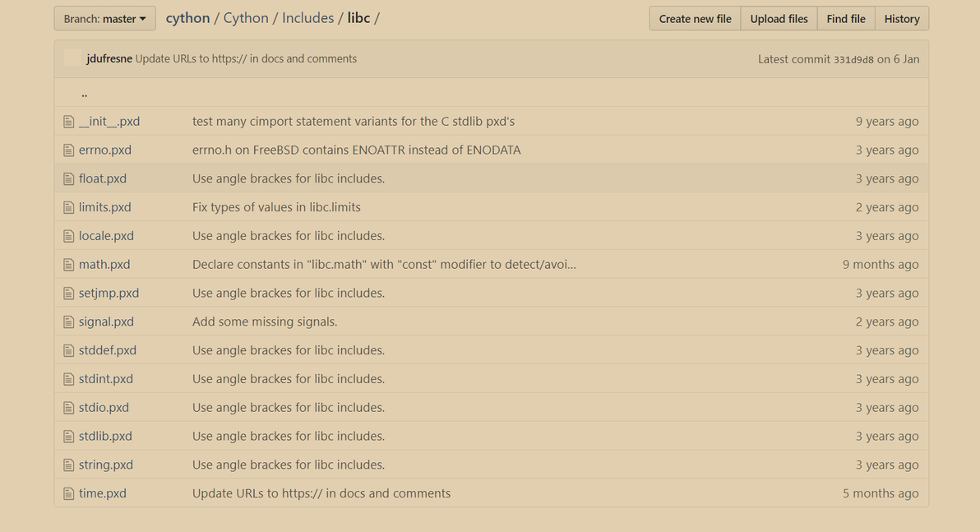Navigate to the Includes directory breadcrumb
Screen dimensions: 980x532
tap(307, 18)
